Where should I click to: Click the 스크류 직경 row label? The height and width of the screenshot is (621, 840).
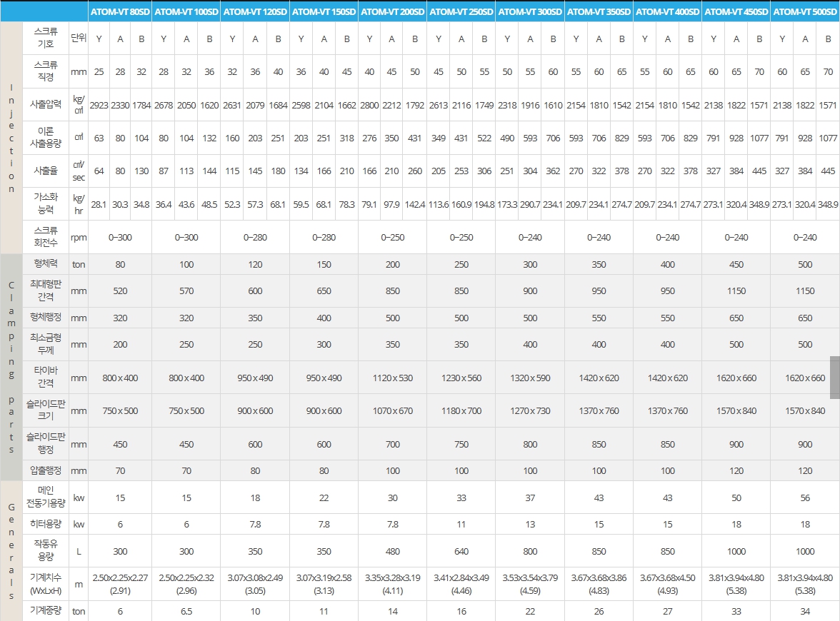click(46, 71)
